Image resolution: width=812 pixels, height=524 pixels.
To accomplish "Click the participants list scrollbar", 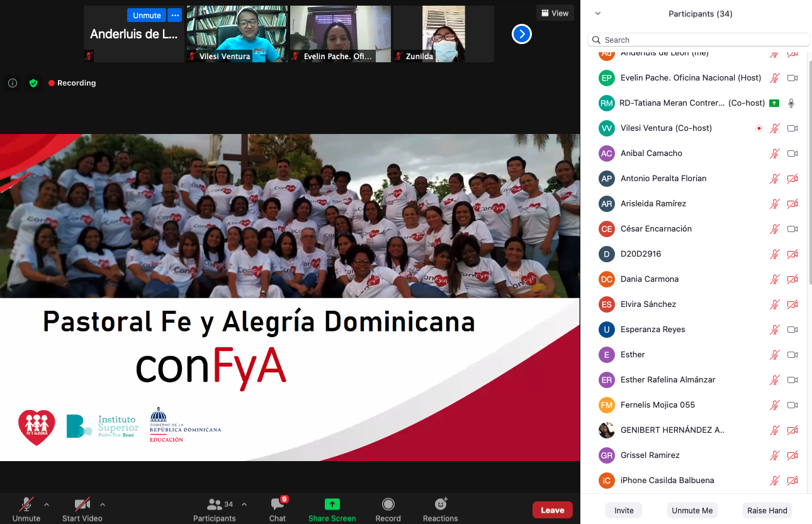I will click(x=809, y=170).
